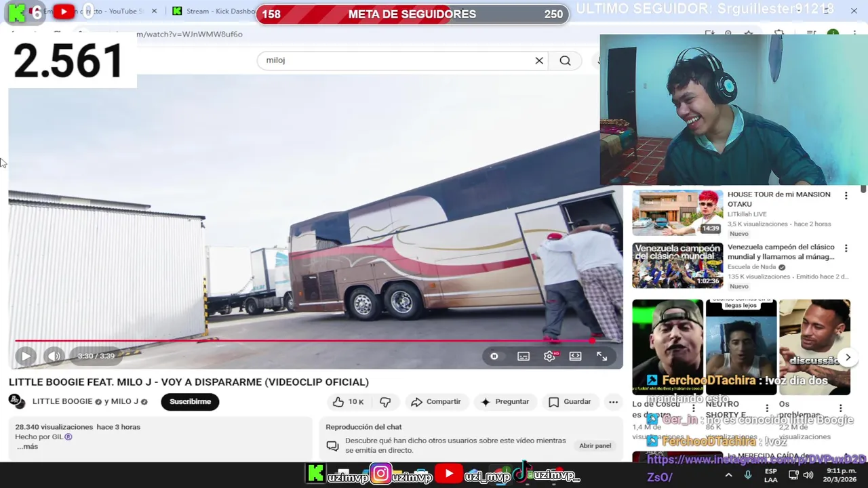The image size is (868, 488).
Task: Enter fullscreen from the player controls
Action: (601, 357)
